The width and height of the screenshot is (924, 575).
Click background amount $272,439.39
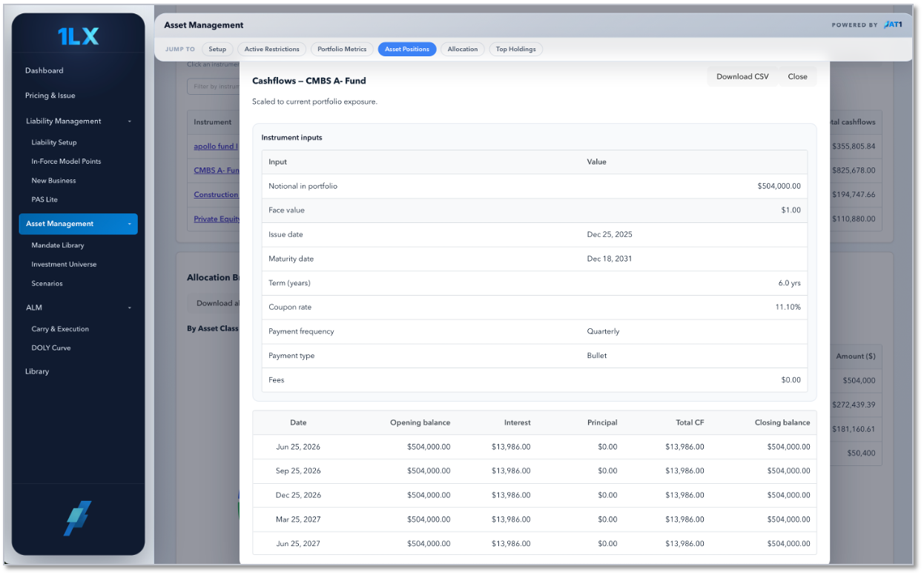853,405
